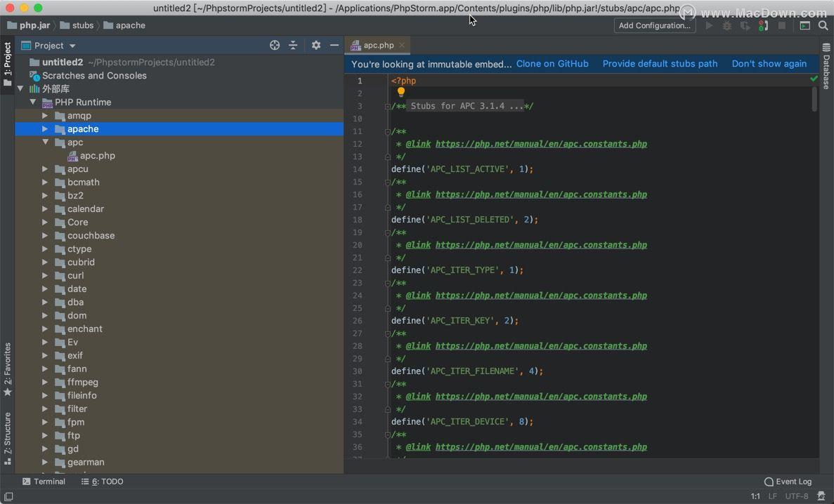Click Add Configuration button

(x=655, y=25)
